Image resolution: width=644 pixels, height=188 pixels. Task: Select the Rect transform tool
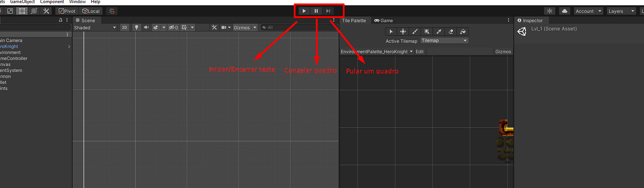(22, 11)
